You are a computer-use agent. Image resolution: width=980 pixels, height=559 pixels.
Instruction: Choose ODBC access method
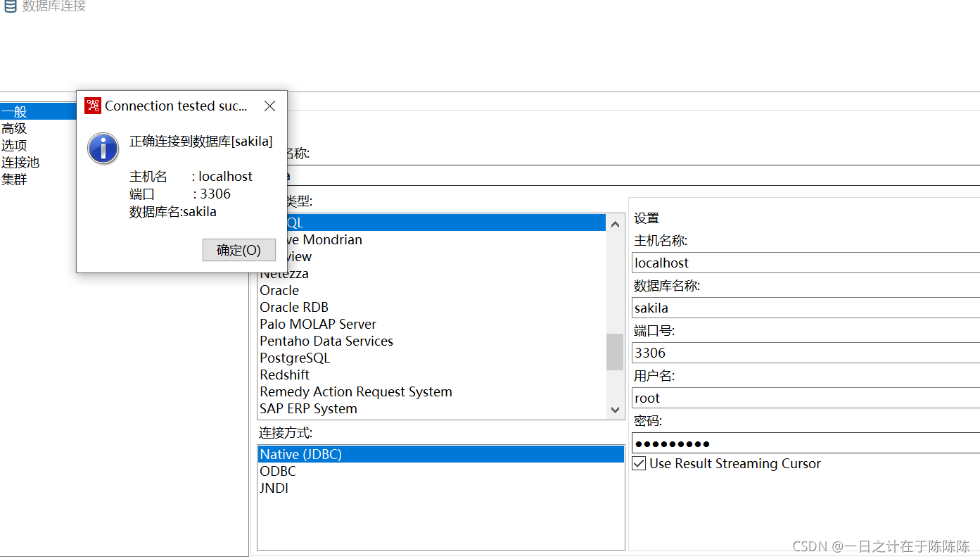coord(440,471)
